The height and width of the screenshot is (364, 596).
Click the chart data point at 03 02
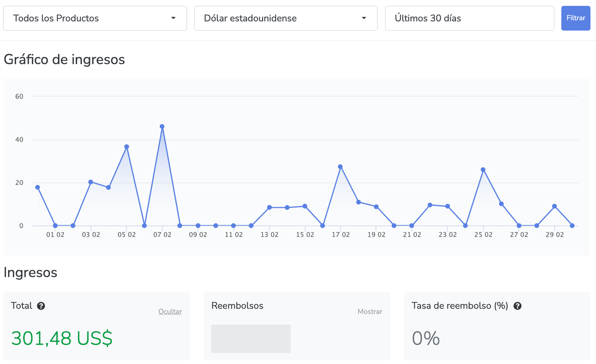click(x=91, y=182)
